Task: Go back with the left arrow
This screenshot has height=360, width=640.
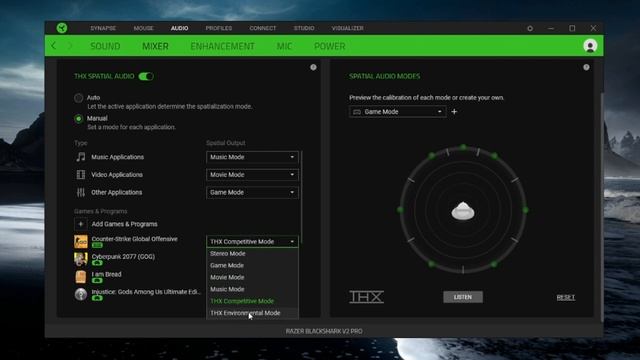Action: (53, 46)
